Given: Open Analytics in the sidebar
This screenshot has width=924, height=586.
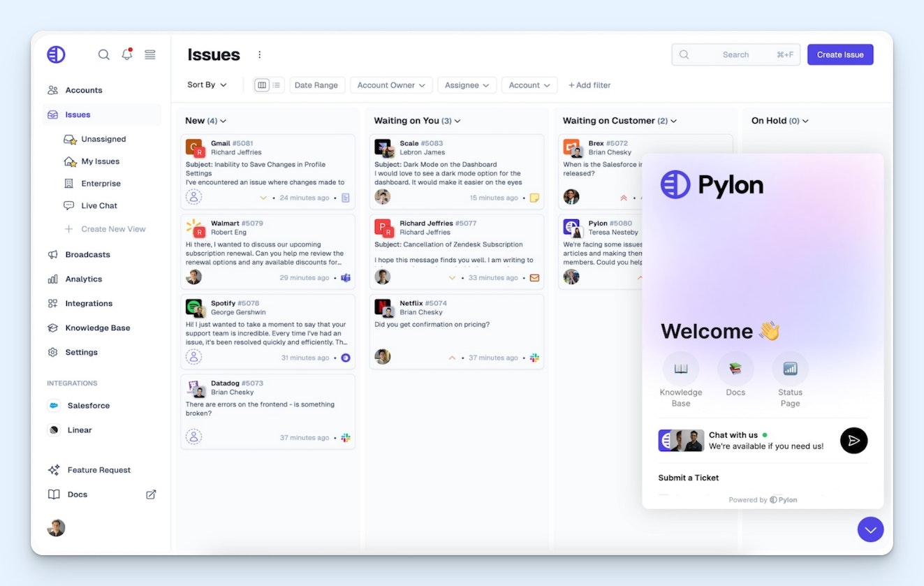Looking at the screenshot, I should 84,279.
